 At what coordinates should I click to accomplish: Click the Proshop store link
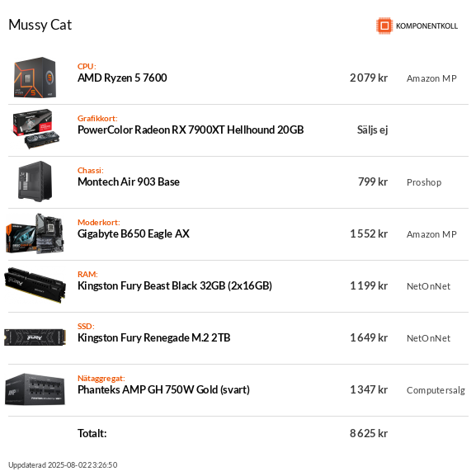(424, 182)
